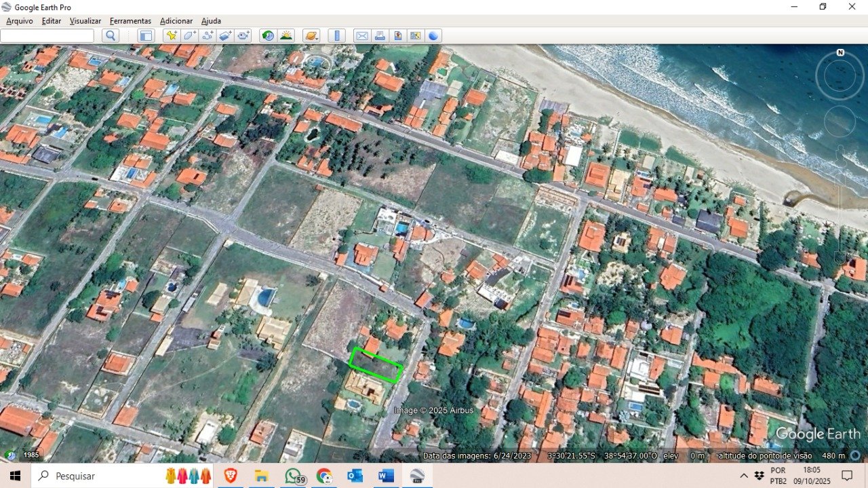The height and width of the screenshot is (488, 868).
Task: Toggle the sidebar panel visibility
Action: [146, 36]
